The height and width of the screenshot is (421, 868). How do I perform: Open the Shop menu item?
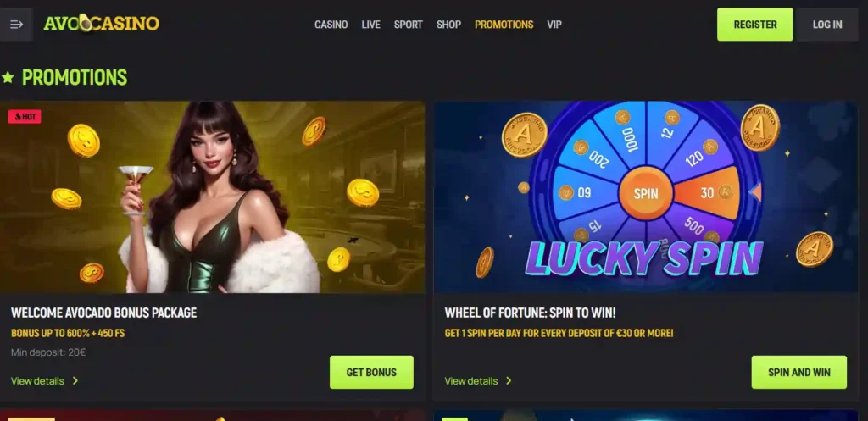448,25
